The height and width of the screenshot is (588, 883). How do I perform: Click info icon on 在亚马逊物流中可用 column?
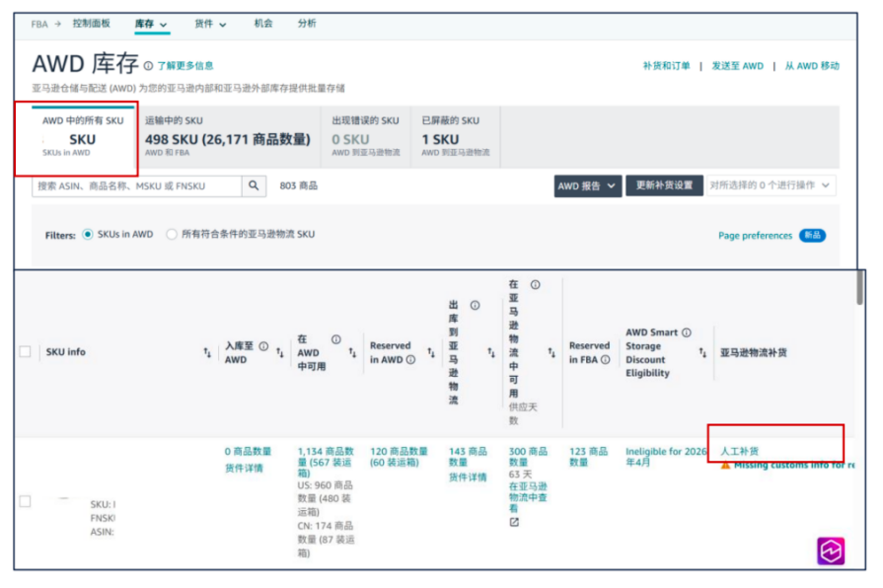pyautogui.click(x=536, y=285)
